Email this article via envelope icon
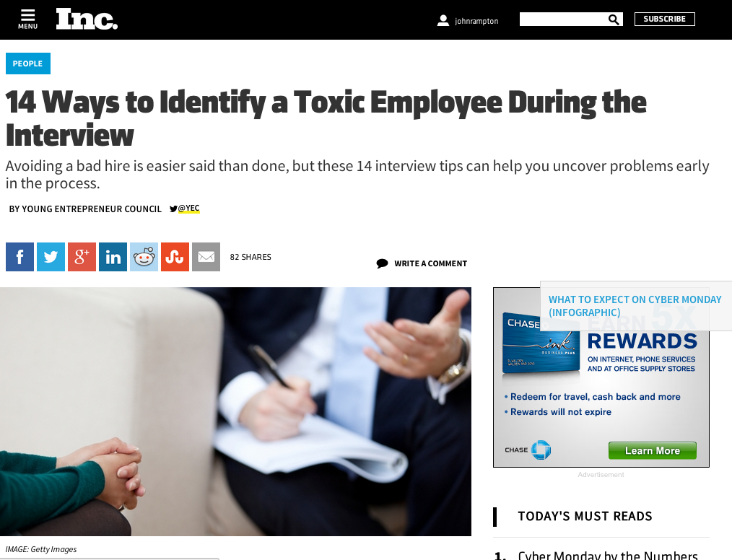Viewport: 732px width, 560px height. point(206,257)
